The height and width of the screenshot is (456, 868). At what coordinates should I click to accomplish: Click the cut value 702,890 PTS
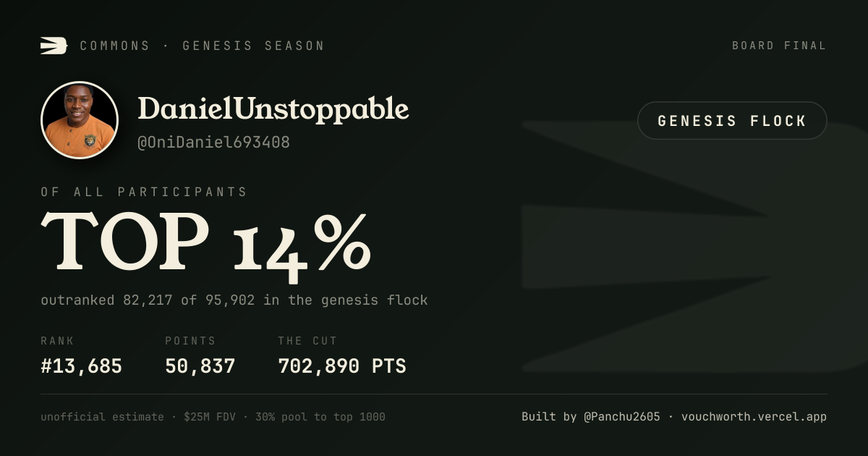(x=342, y=366)
